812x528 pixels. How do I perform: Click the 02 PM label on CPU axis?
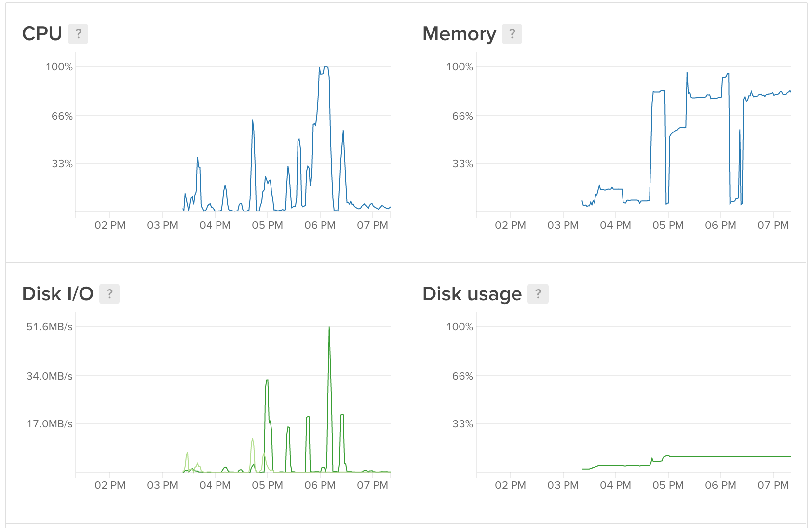109,225
